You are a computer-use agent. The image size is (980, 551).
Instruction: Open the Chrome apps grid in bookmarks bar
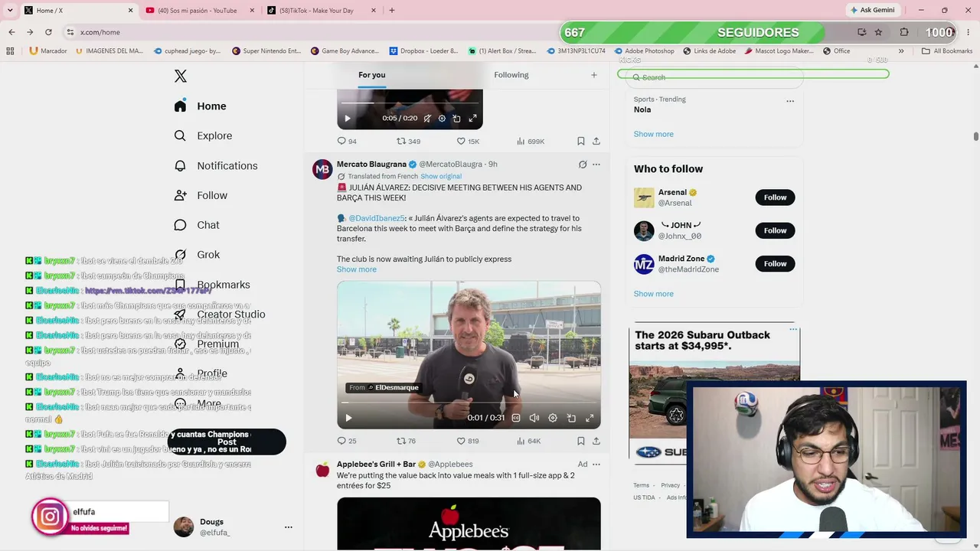click(10, 51)
